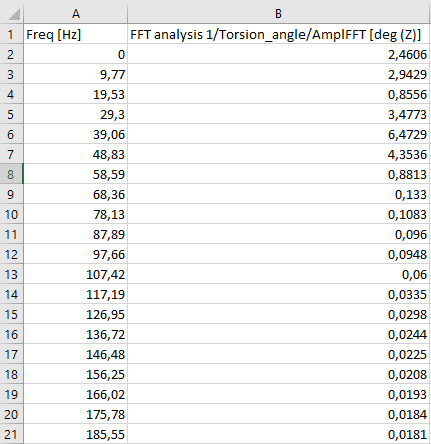
Task: Select row 5 header
Action: (11, 114)
